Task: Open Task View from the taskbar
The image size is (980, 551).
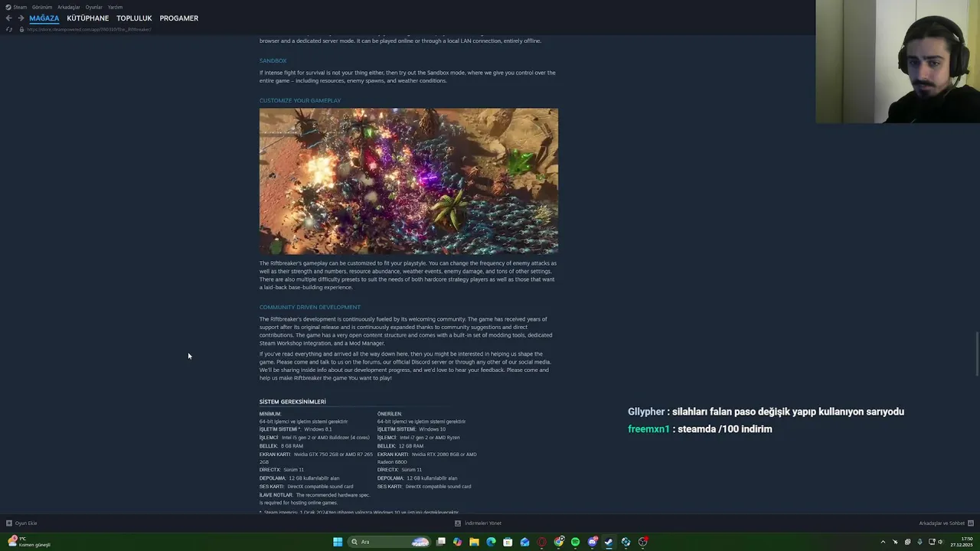Action: [441, 542]
